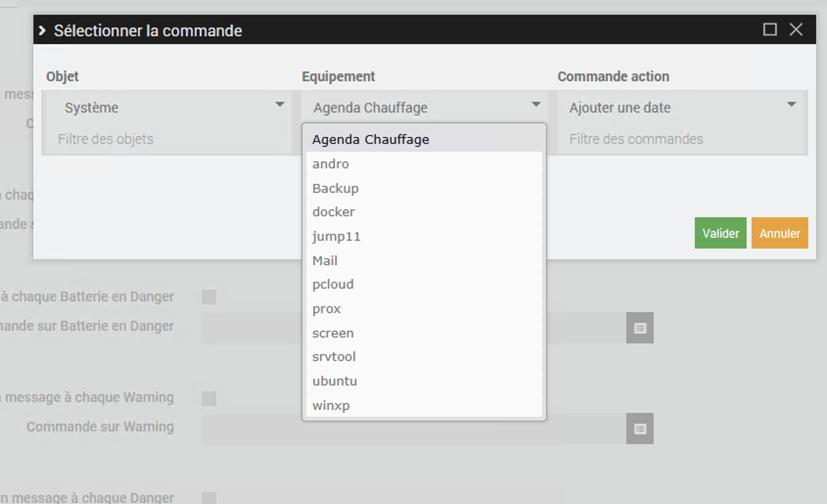The width and height of the screenshot is (827, 504).
Task: Select prox in the equipment list
Action: click(x=424, y=309)
